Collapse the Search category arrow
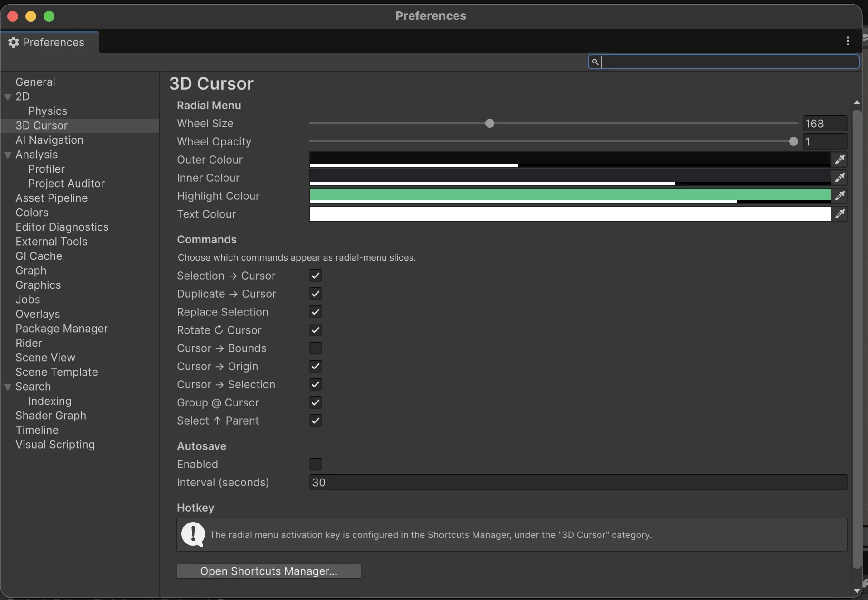868x600 pixels. coord(8,387)
